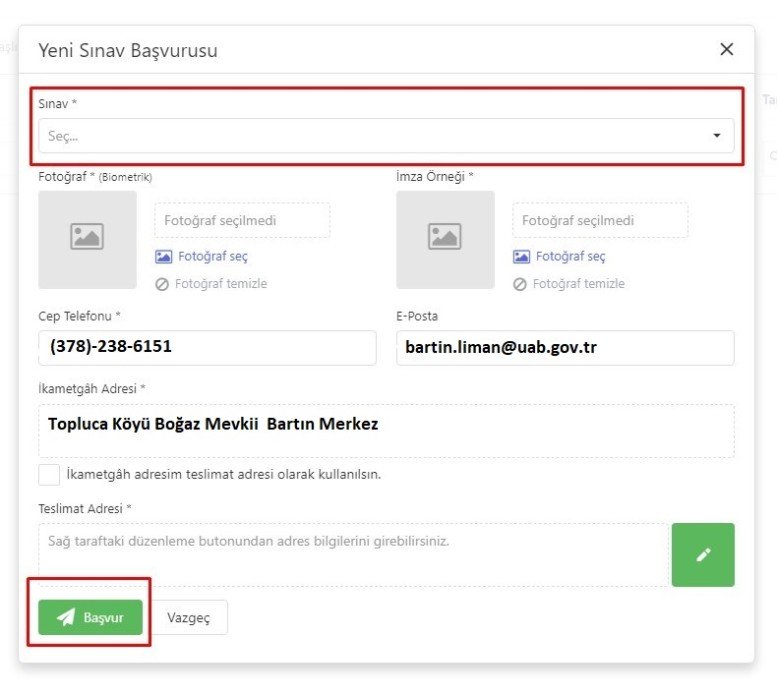Screen dimensions: 777x695
Task: Click the paper plane icon on Başvur
Action: 66,617
